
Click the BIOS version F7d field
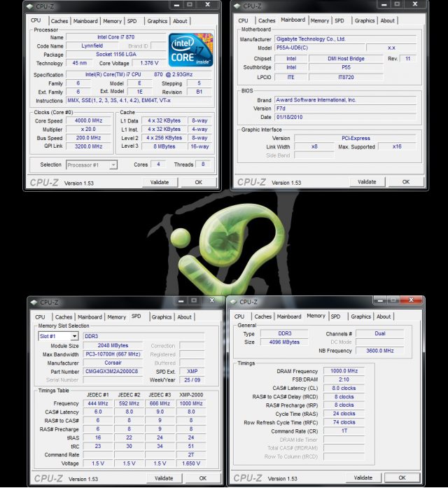pos(345,109)
